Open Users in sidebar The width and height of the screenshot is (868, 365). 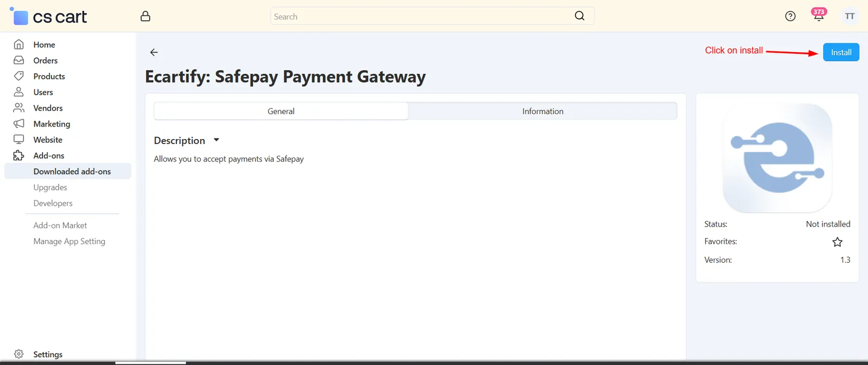(x=43, y=92)
